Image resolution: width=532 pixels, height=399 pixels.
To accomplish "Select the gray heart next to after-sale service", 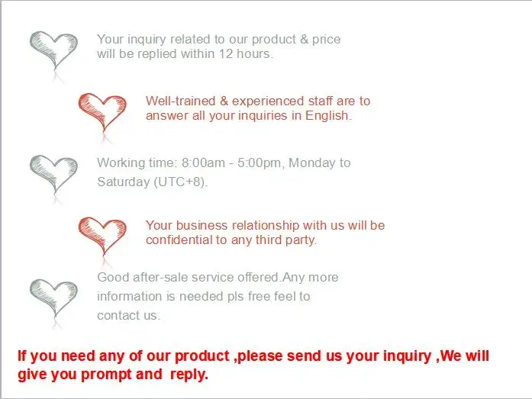I will [53, 297].
